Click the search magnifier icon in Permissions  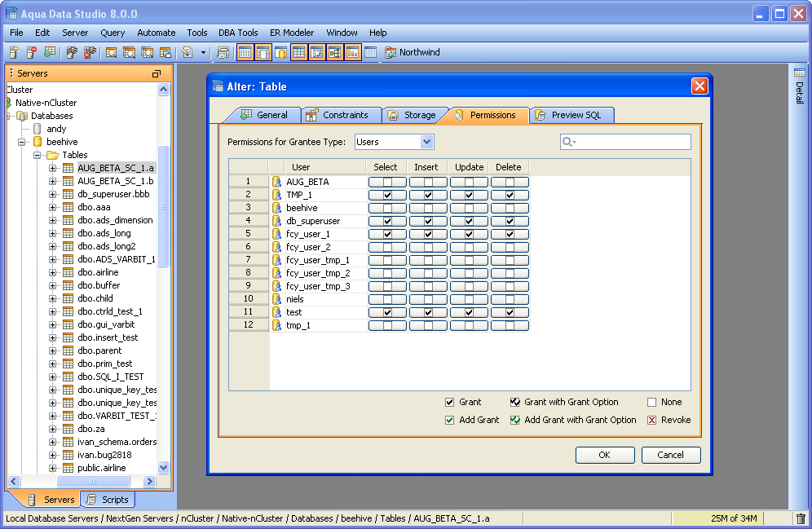tap(568, 143)
